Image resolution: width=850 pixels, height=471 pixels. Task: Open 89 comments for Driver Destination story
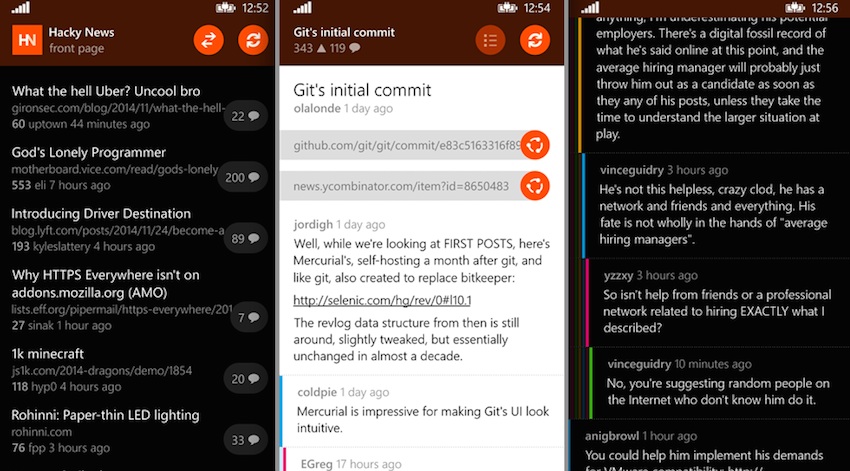point(246,238)
